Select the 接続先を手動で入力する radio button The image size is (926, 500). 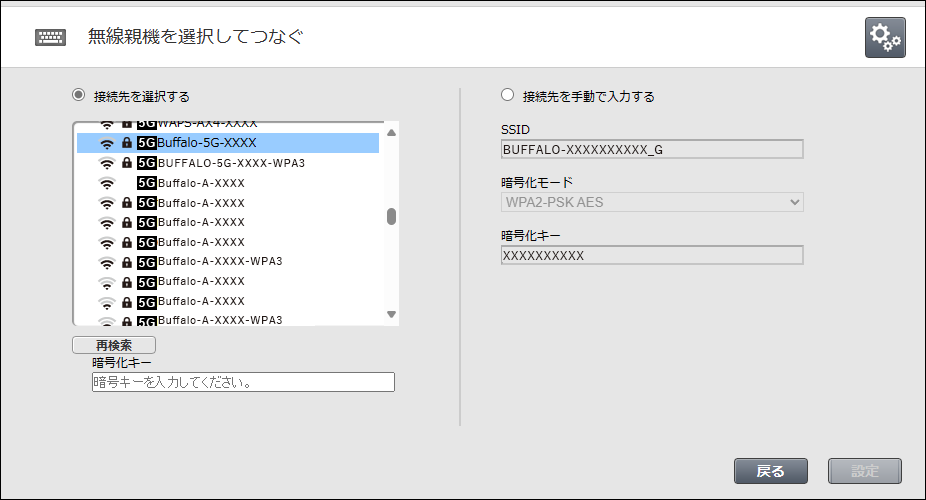click(507, 95)
